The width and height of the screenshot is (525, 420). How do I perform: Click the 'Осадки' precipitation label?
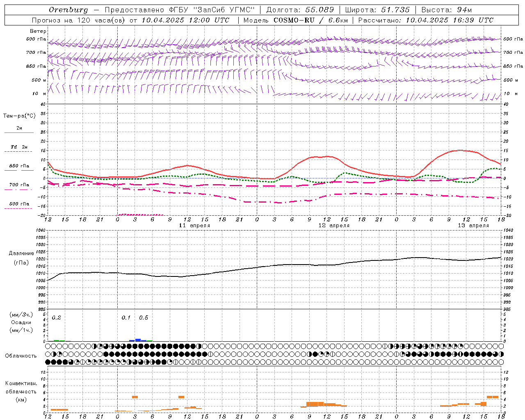click(x=21, y=322)
